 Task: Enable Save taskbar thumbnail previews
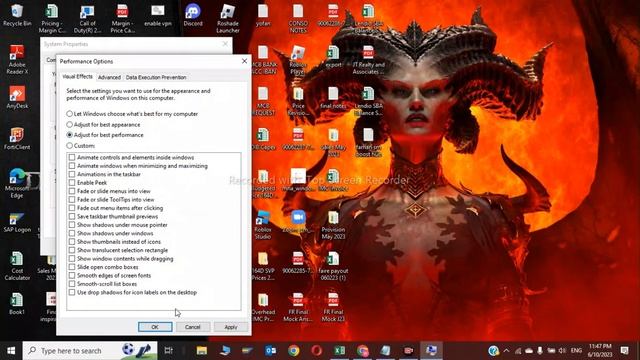(72, 216)
